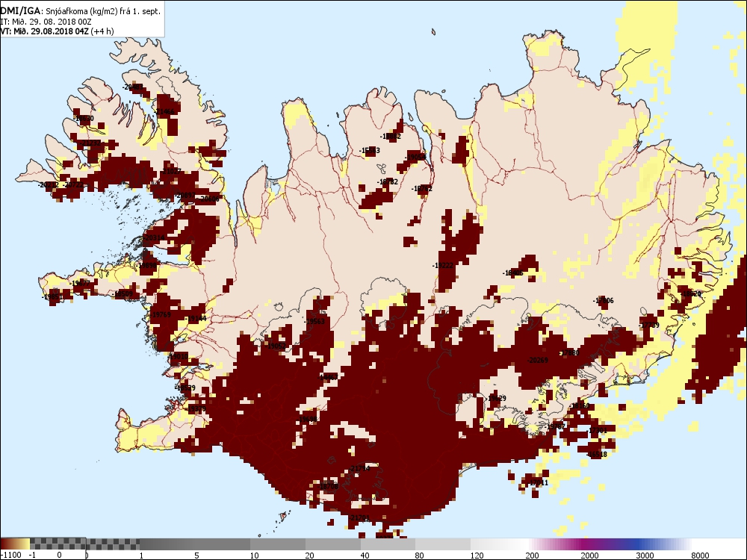Click the -17880 value label

pyautogui.click(x=568, y=353)
